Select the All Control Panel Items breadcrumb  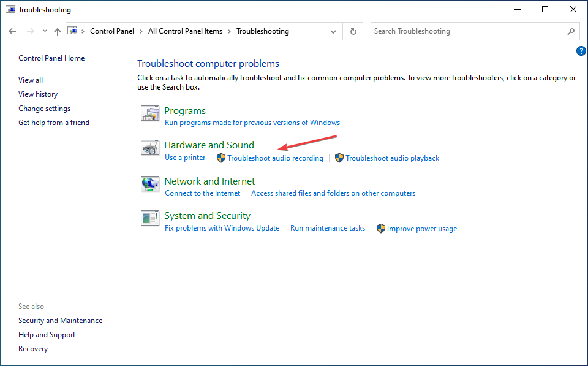(x=185, y=31)
